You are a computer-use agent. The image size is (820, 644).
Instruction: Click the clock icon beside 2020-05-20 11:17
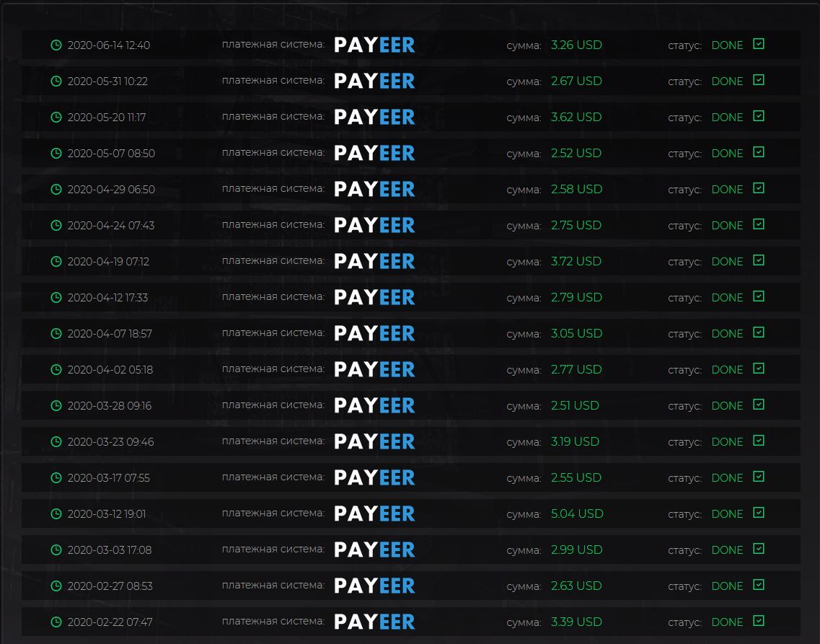pyautogui.click(x=56, y=117)
